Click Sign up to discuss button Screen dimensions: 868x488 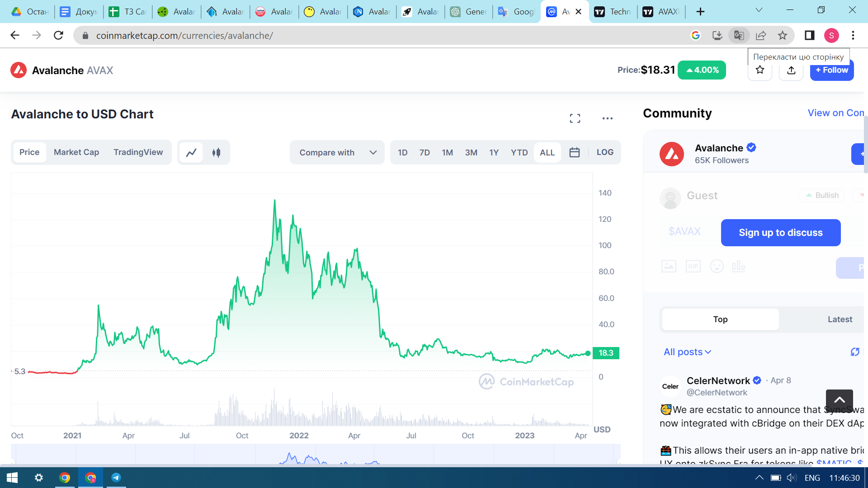pyautogui.click(x=781, y=233)
